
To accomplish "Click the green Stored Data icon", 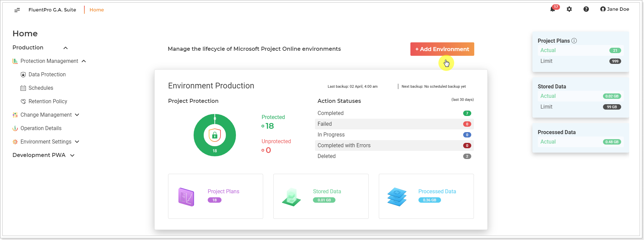I will [x=291, y=197].
